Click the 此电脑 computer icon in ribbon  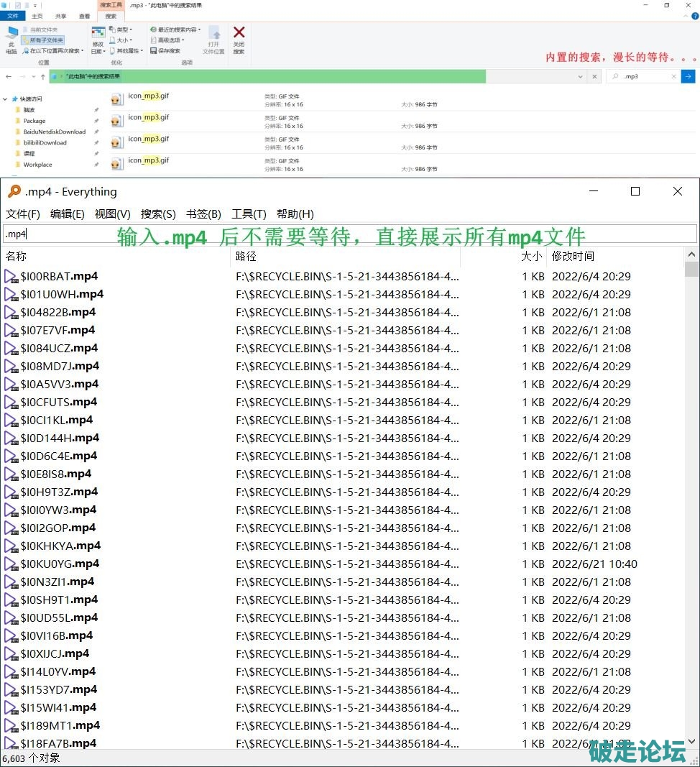(x=11, y=33)
